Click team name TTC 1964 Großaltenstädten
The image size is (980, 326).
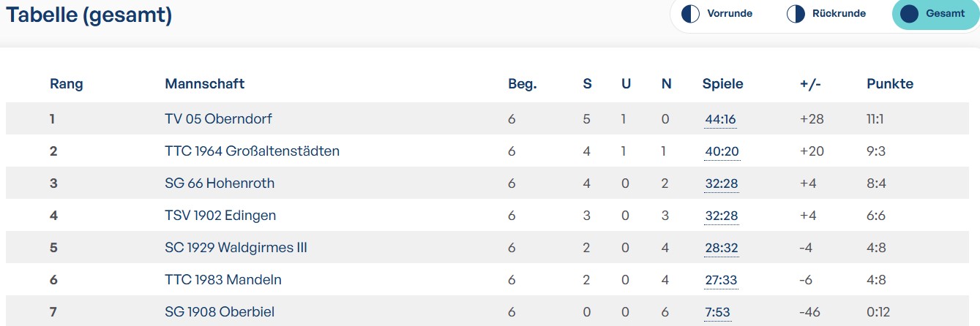(252, 151)
